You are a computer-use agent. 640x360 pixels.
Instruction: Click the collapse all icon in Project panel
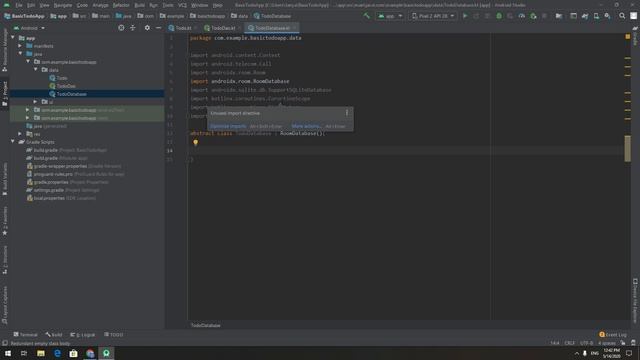[133, 28]
